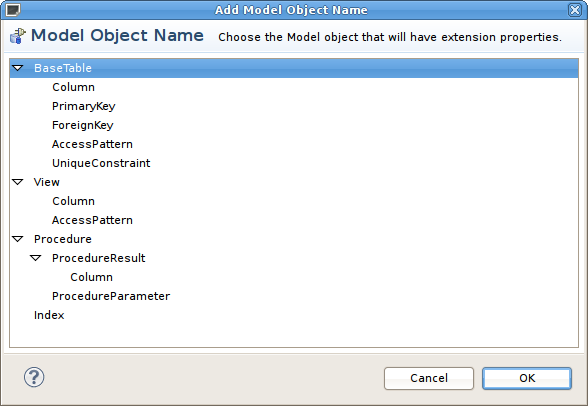This screenshot has height=406, width=588.
Task: Collapse the Procedure tree node
Action: coord(18,239)
